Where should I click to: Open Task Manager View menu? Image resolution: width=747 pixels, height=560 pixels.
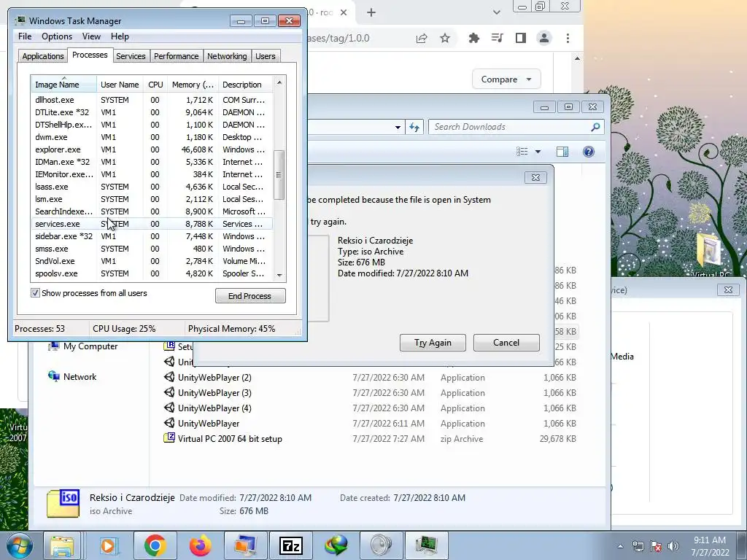pyautogui.click(x=91, y=36)
